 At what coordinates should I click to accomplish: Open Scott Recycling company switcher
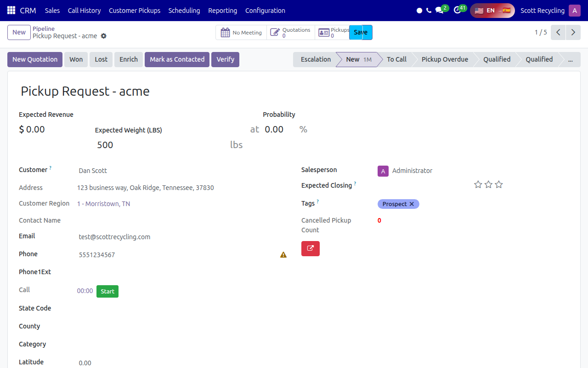coord(543,10)
